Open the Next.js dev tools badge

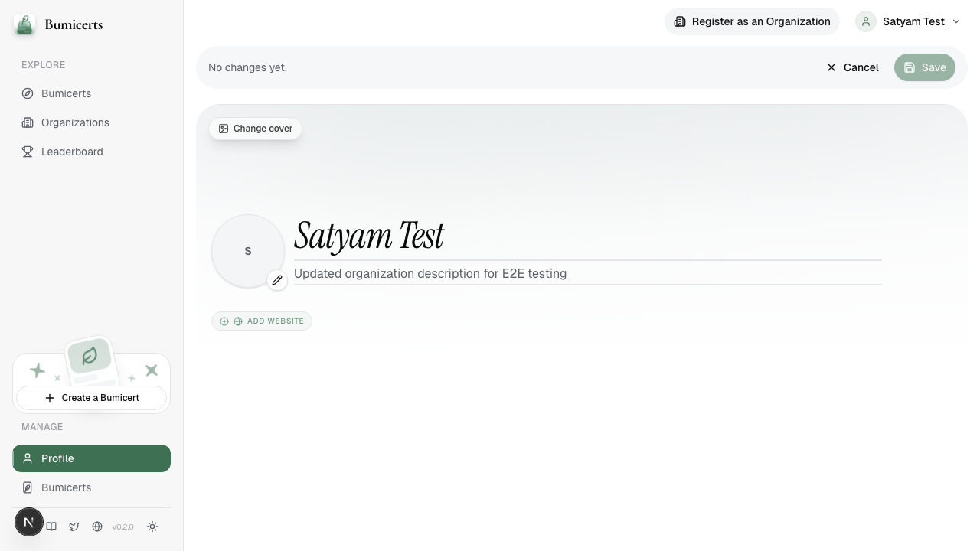pyautogui.click(x=29, y=523)
